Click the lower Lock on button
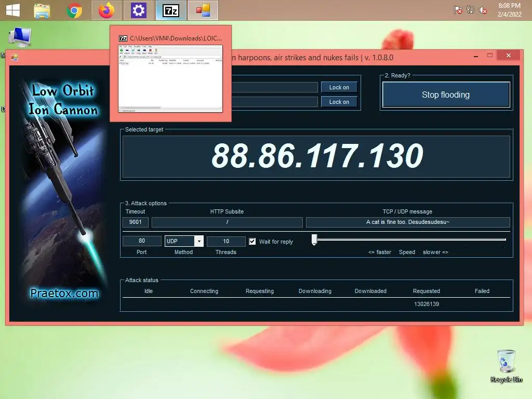Image resolution: width=532 pixels, height=399 pixels. click(339, 102)
